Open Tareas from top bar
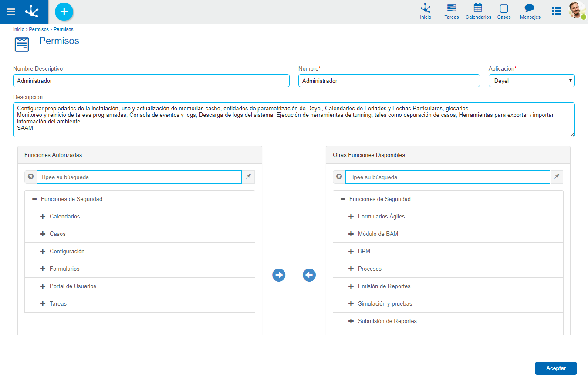This screenshot has height=388, width=588. pos(452,12)
